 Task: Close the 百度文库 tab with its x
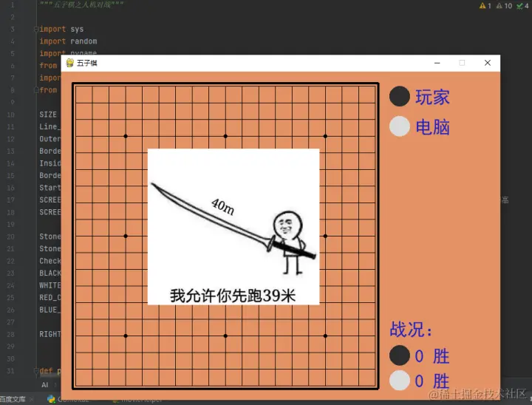pyautogui.click(x=31, y=399)
